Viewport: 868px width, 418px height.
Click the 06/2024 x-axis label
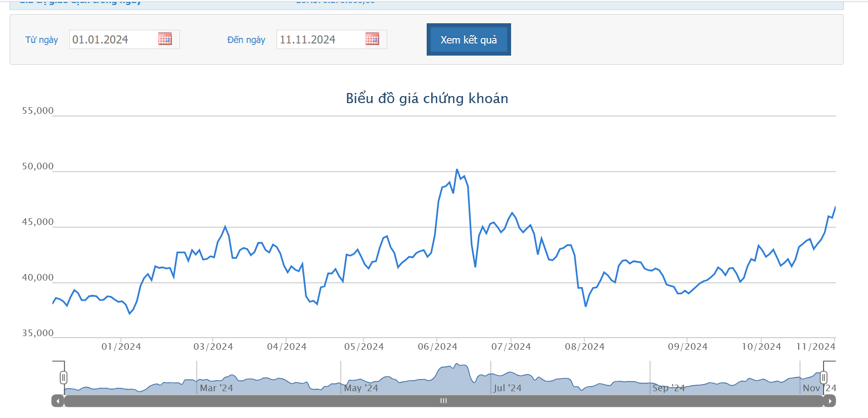(x=437, y=347)
